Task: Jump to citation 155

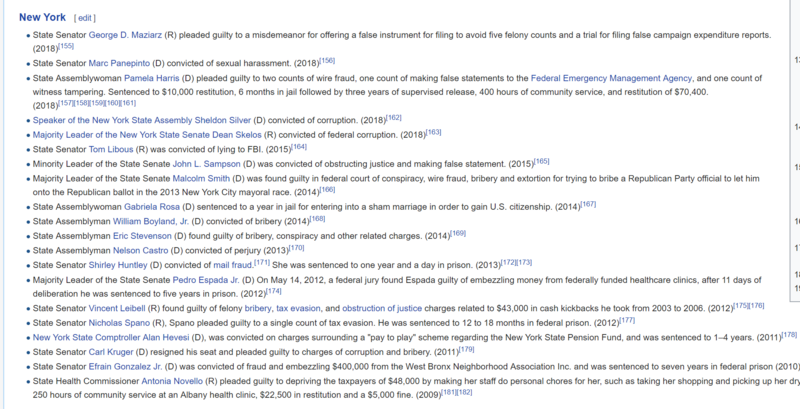Action: tap(66, 46)
